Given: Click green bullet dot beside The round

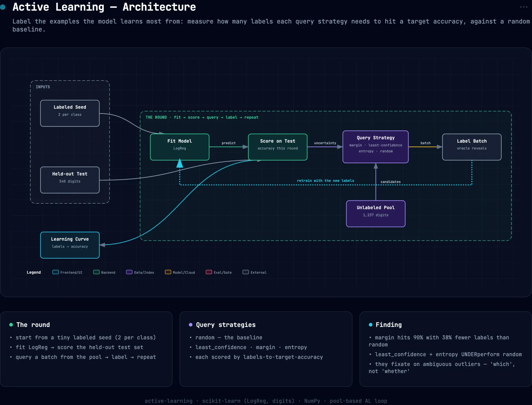Looking at the screenshot, I should coord(11,325).
